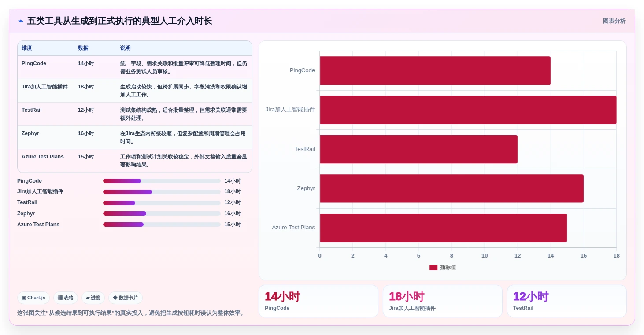Select the 数据卡片 tag chip

pyautogui.click(x=126, y=298)
